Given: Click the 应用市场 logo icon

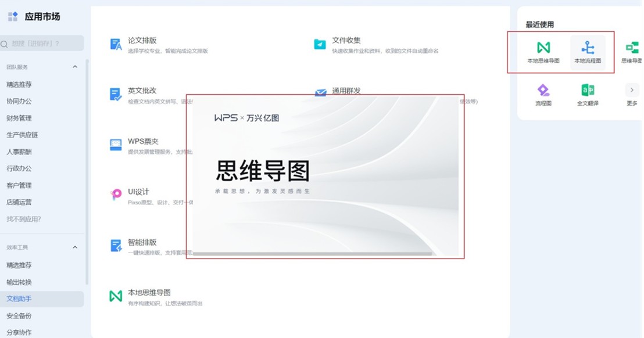Looking at the screenshot, I should 13,16.
